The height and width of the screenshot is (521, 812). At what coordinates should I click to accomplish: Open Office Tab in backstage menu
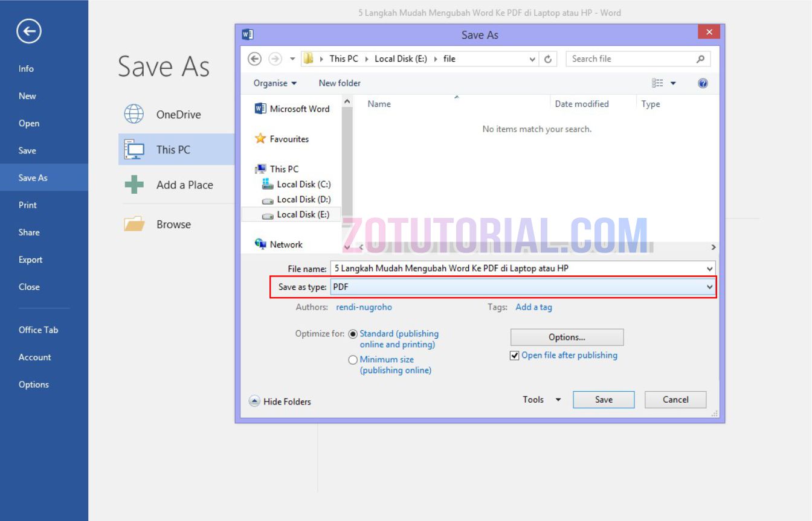(x=44, y=330)
